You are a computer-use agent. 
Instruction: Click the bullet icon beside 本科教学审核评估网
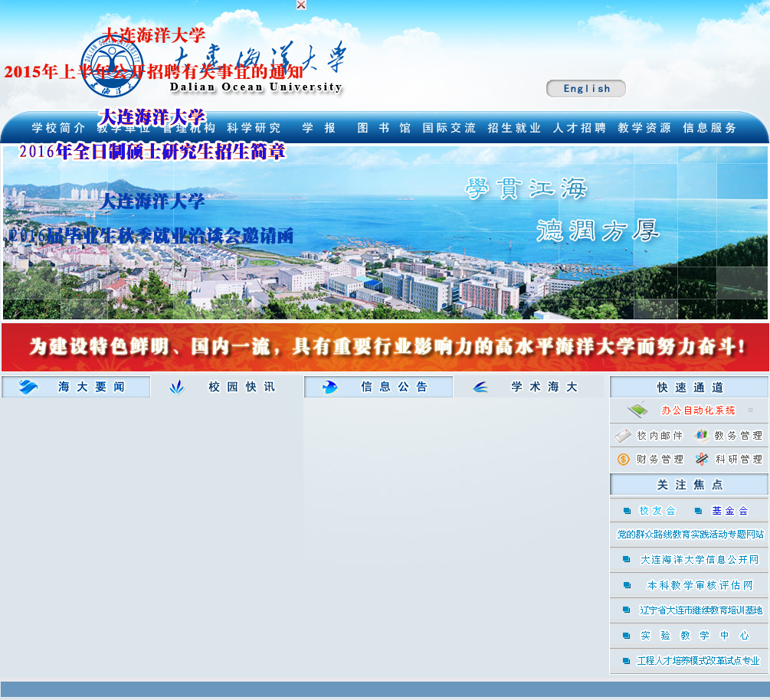[x=627, y=584]
